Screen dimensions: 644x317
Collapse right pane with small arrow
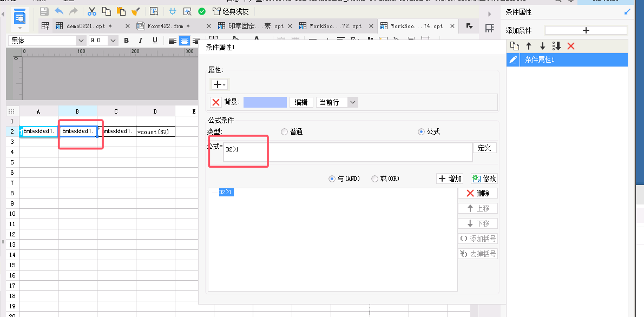[x=490, y=14]
